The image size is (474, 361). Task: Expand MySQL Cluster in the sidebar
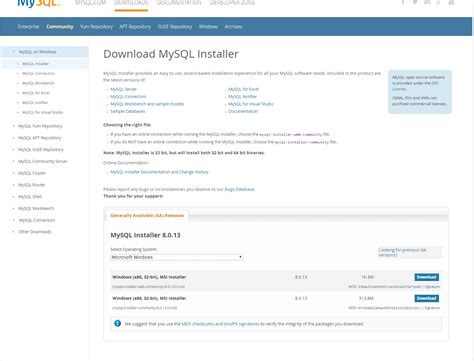point(32,173)
